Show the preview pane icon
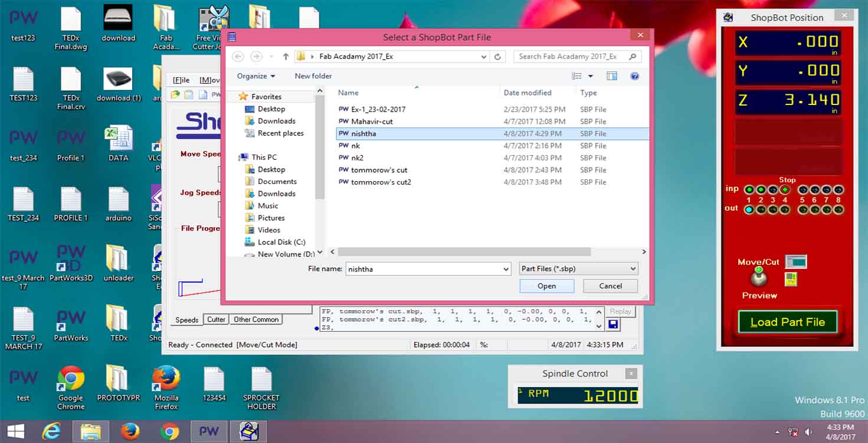Viewport: 868px width, 443px height. (612, 76)
